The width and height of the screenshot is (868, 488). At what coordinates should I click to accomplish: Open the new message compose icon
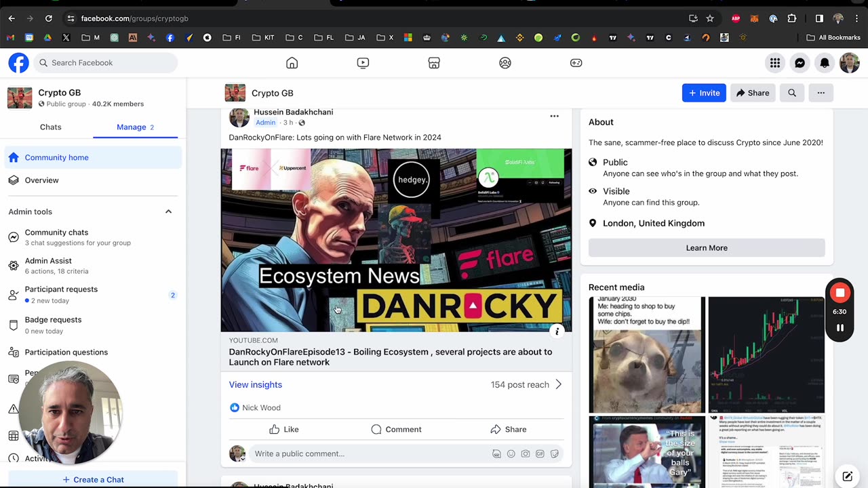point(847,476)
